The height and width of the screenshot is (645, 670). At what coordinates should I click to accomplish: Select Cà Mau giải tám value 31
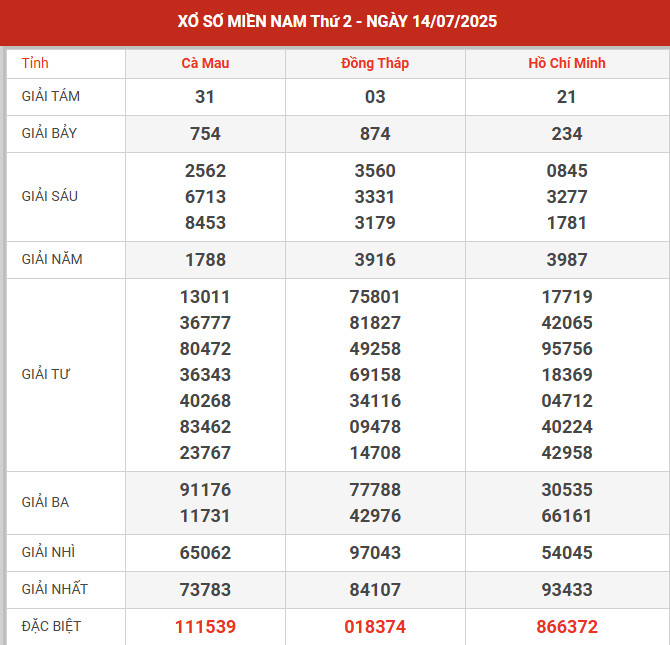(205, 97)
